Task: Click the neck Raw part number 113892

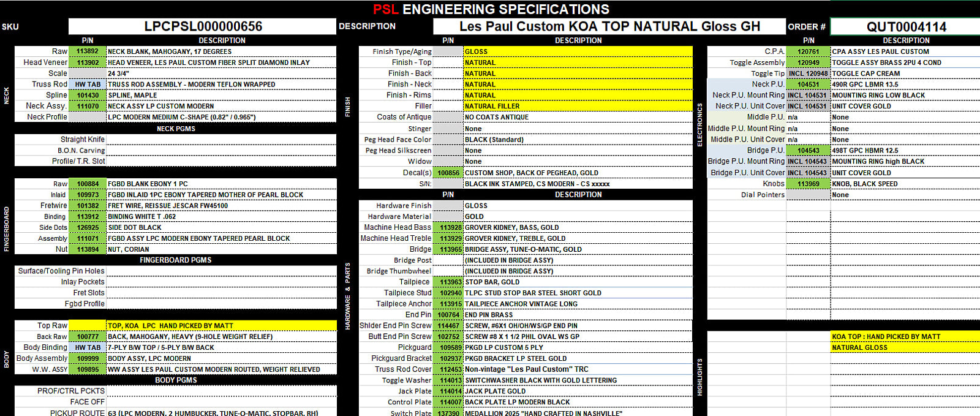Action: click(88, 51)
